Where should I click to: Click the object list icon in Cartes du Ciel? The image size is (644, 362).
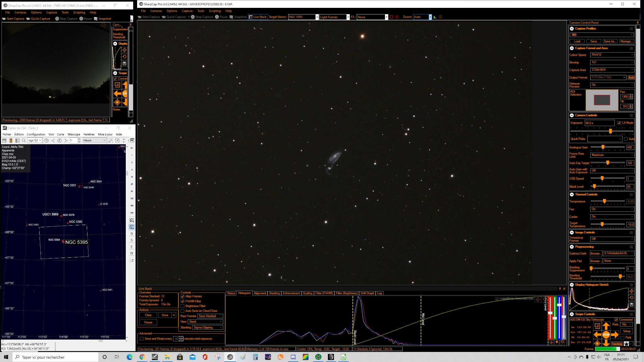(x=17, y=140)
